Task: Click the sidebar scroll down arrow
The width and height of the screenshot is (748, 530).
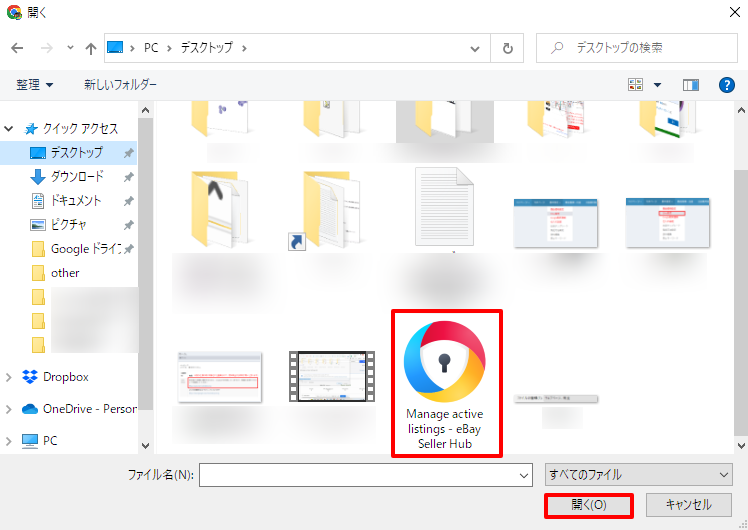Action: 145,446
